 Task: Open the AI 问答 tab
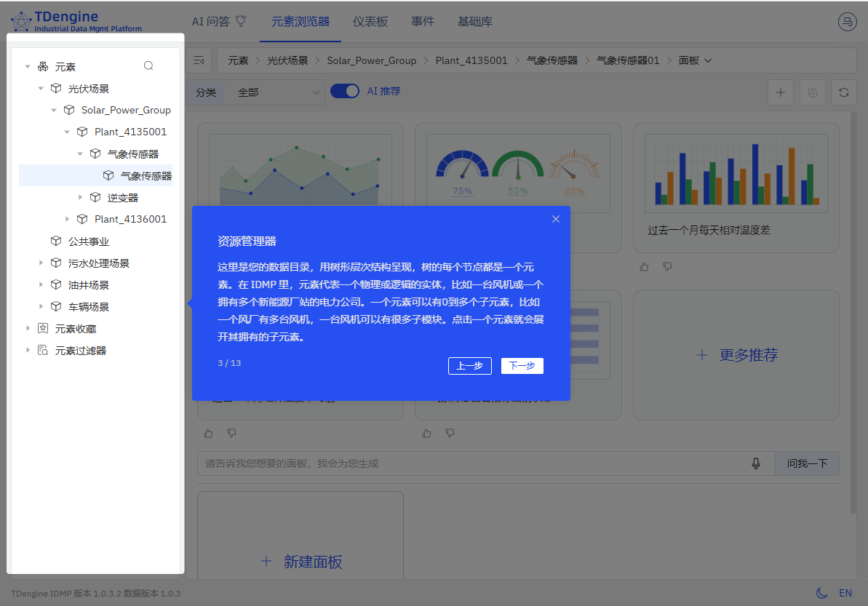point(219,22)
